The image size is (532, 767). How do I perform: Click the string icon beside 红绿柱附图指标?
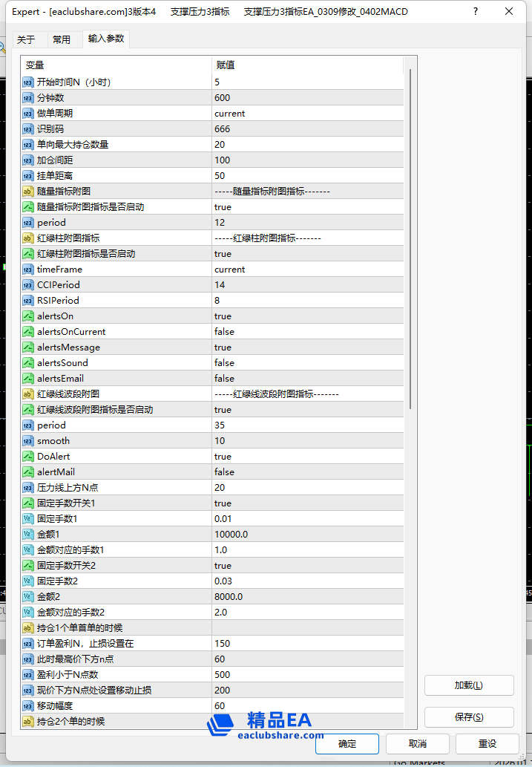tap(28, 238)
